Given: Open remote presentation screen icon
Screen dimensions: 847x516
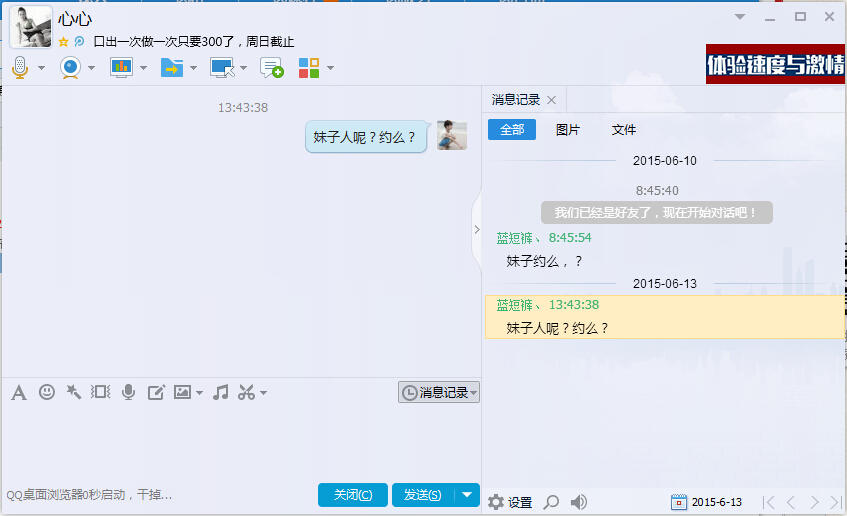Looking at the screenshot, I should [121, 68].
